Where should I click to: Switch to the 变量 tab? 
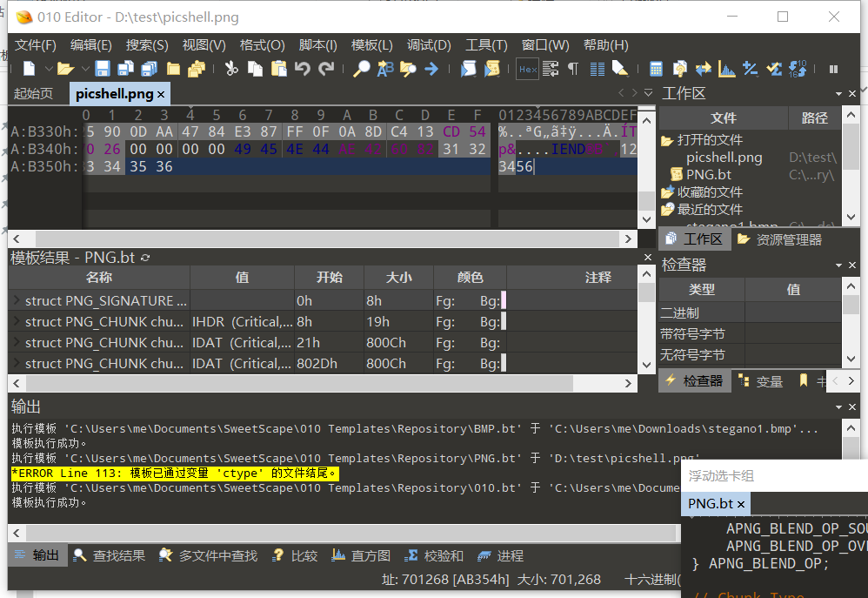761,381
